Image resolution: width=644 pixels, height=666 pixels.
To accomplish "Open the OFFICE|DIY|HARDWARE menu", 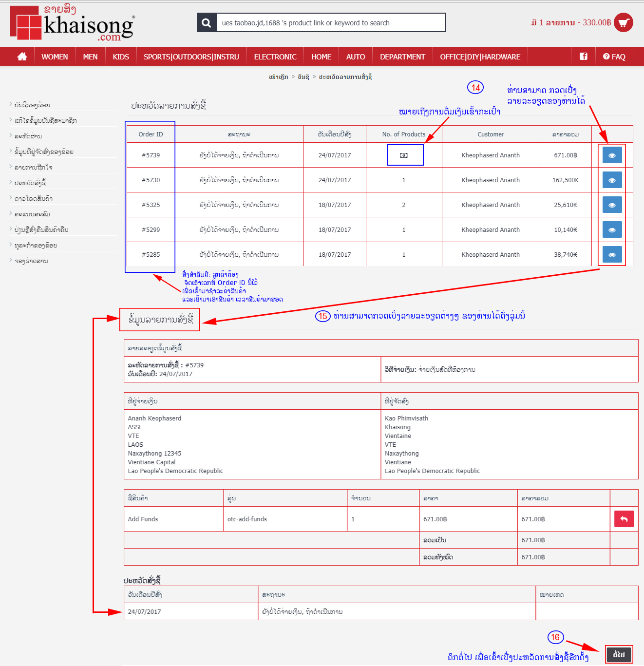I will tap(480, 57).
